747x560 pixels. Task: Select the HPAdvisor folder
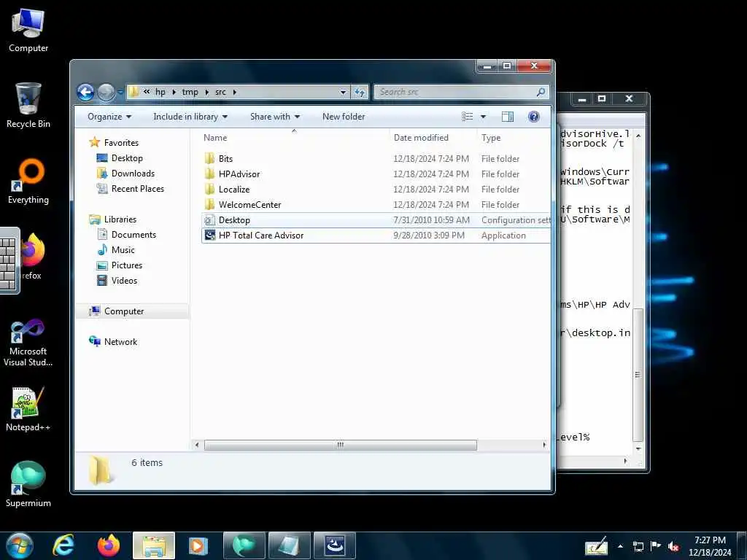tap(239, 174)
